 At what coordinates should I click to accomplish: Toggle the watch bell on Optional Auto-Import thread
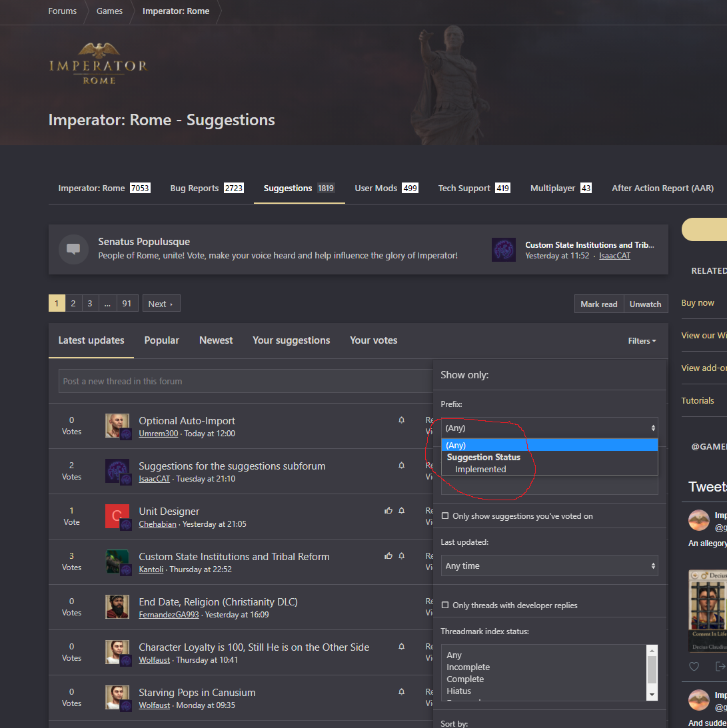401,420
